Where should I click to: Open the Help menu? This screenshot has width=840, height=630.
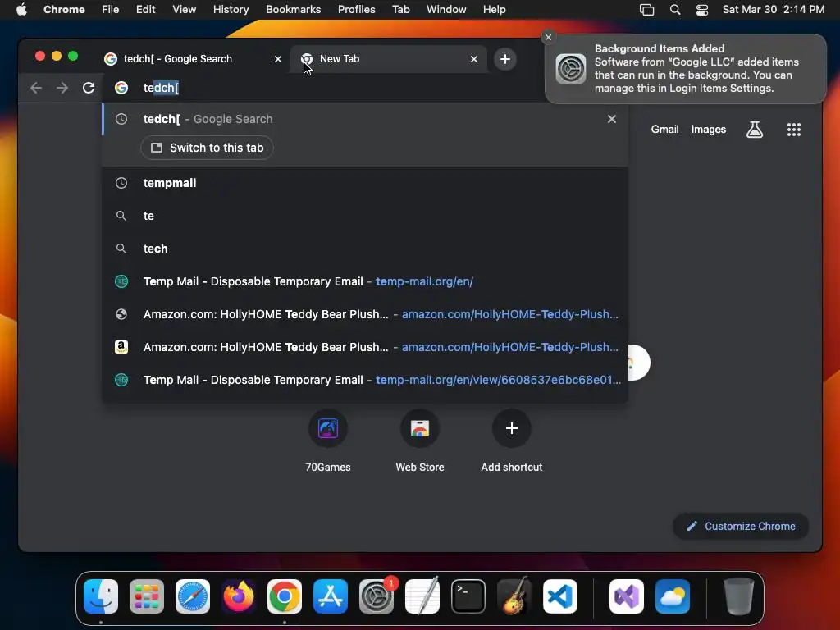click(x=495, y=10)
